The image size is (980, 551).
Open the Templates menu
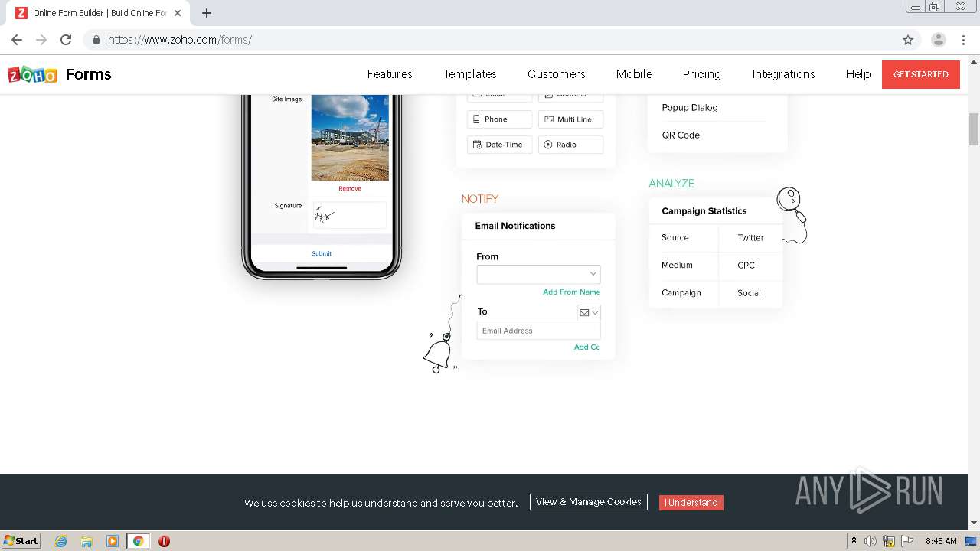tap(470, 74)
